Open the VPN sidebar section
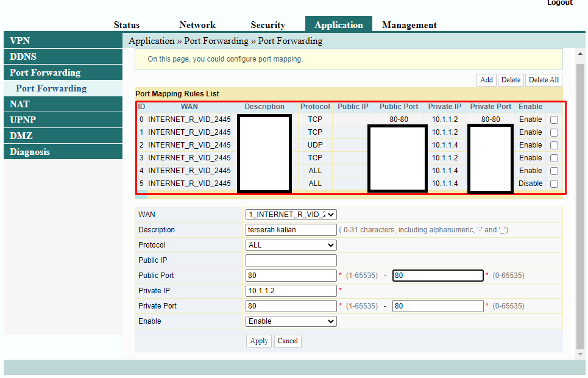This screenshot has height=378, width=588. (20, 41)
